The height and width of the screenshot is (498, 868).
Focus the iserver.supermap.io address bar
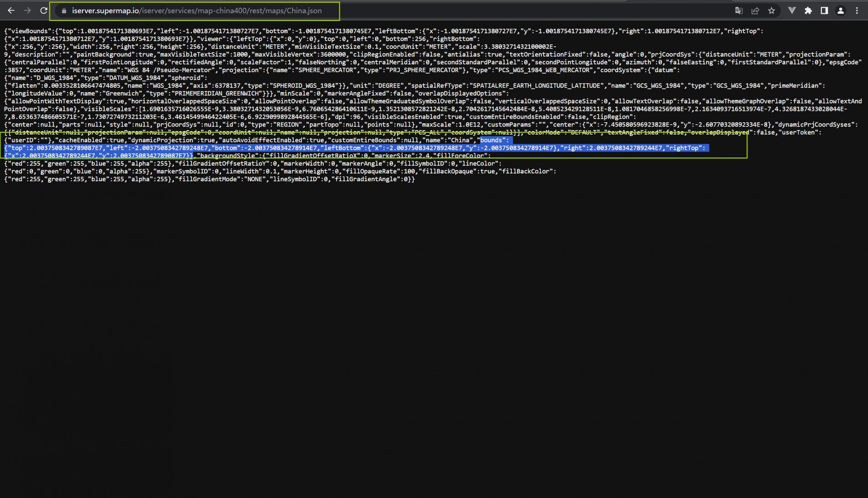tap(196, 11)
